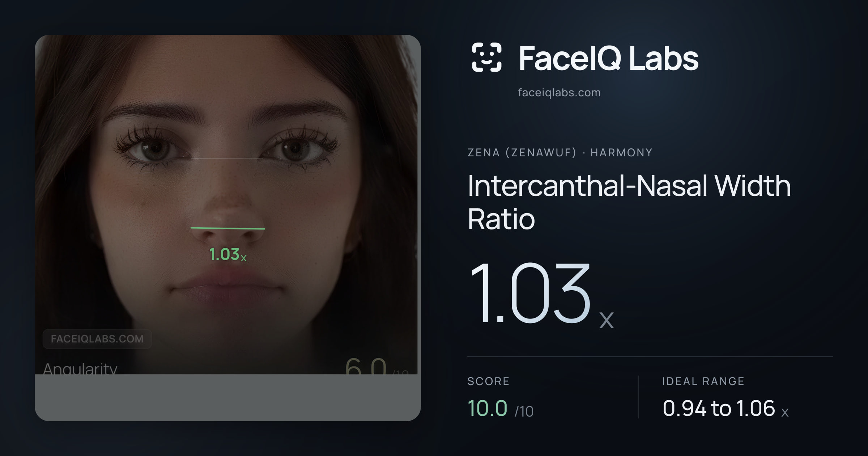Click the 10.0 score value
This screenshot has height=456, width=868.
pyautogui.click(x=487, y=408)
